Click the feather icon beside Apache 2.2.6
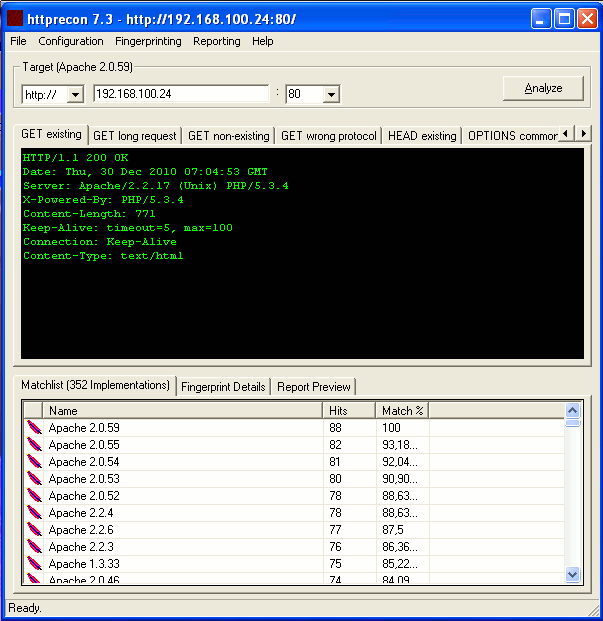The width and height of the screenshot is (603, 621). pos(33,530)
